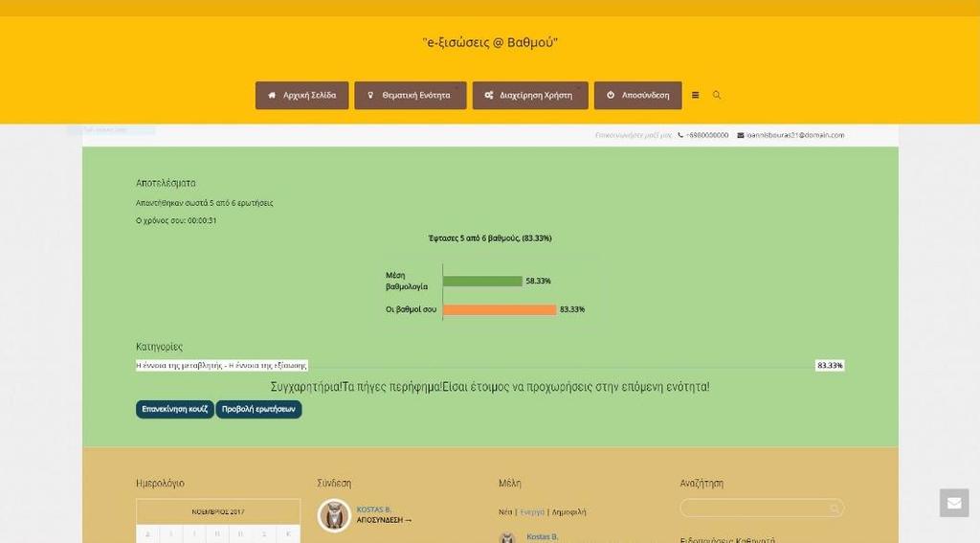This screenshot has height=543, width=980.
Task: Click the owl avatar under Σύνδεση
Action: pos(334,516)
